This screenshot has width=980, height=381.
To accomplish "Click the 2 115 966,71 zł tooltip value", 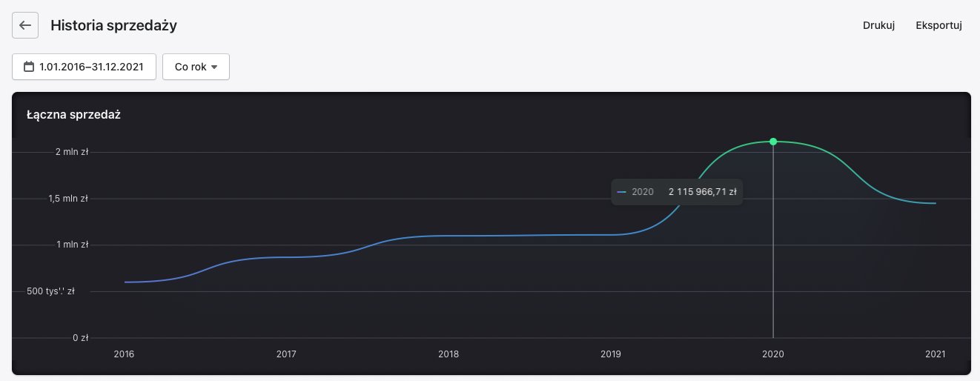I will (x=702, y=192).
